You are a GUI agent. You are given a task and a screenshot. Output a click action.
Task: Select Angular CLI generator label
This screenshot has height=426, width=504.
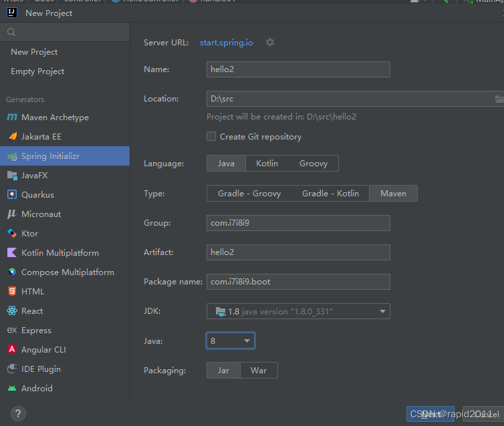[43, 350]
